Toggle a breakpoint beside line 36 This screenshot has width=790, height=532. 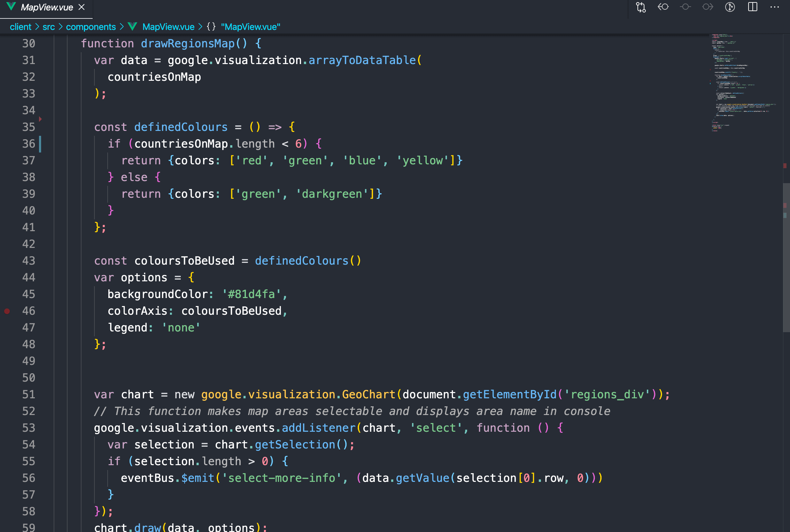(x=7, y=144)
